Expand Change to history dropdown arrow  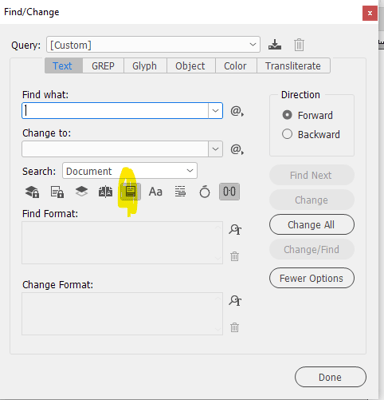pos(215,149)
